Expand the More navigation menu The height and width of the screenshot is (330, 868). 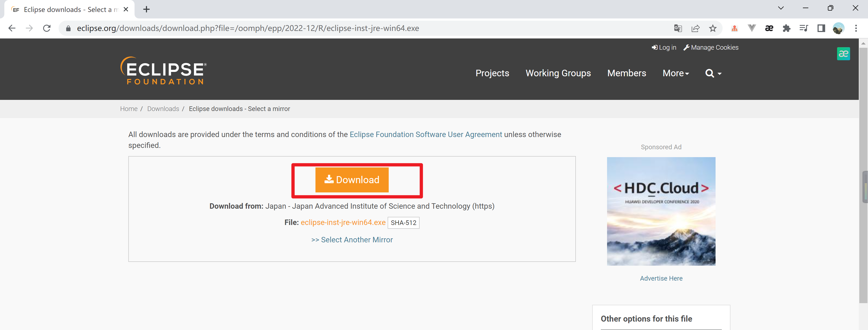676,73
